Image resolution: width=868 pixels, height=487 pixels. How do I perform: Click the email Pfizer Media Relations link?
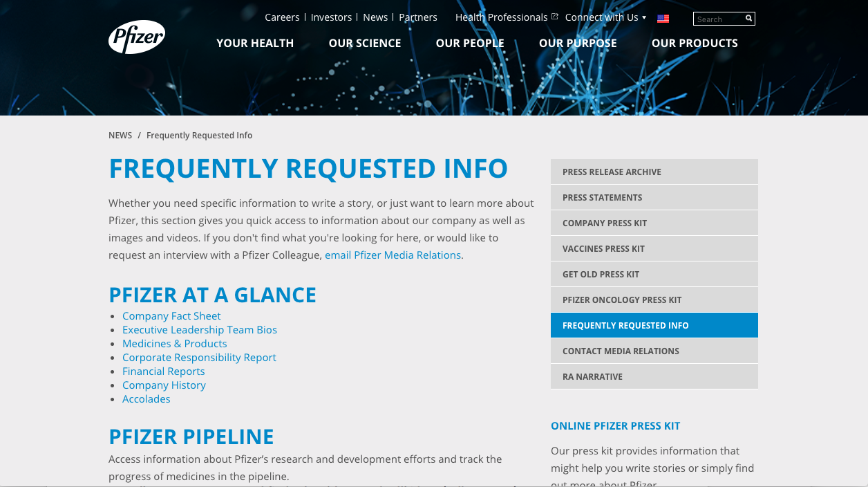pyautogui.click(x=393, y=255)
